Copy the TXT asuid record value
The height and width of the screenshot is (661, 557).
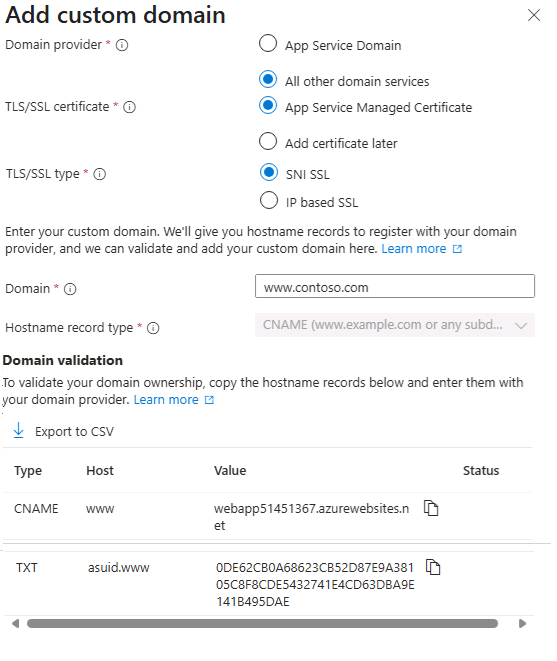click(433, 567)
